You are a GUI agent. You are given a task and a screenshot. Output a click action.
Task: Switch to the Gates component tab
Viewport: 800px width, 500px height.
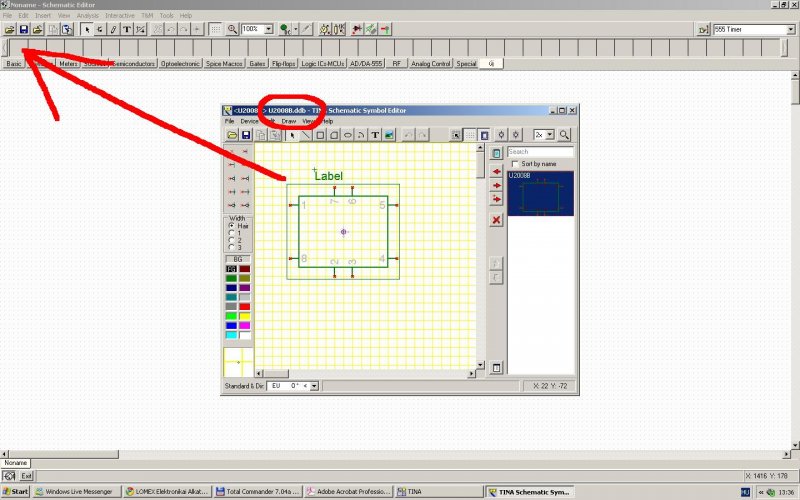tap(257, 64)
